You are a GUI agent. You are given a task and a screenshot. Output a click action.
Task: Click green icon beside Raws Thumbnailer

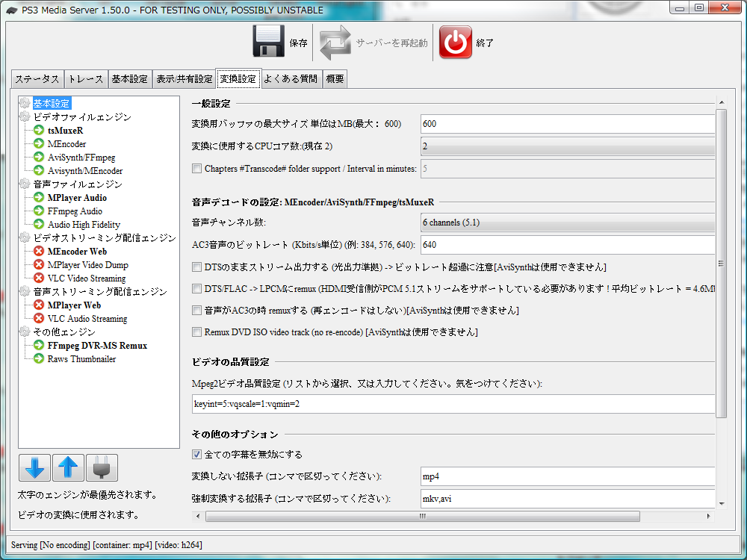pos(39,358)
